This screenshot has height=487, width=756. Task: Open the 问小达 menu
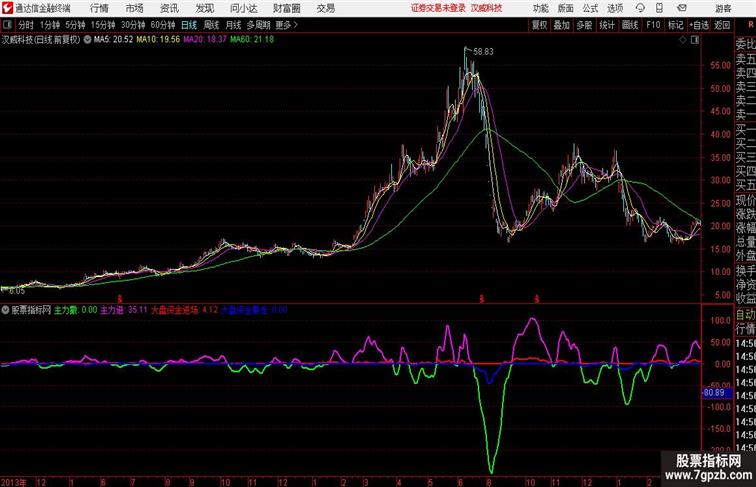click(x=243, y=8)
